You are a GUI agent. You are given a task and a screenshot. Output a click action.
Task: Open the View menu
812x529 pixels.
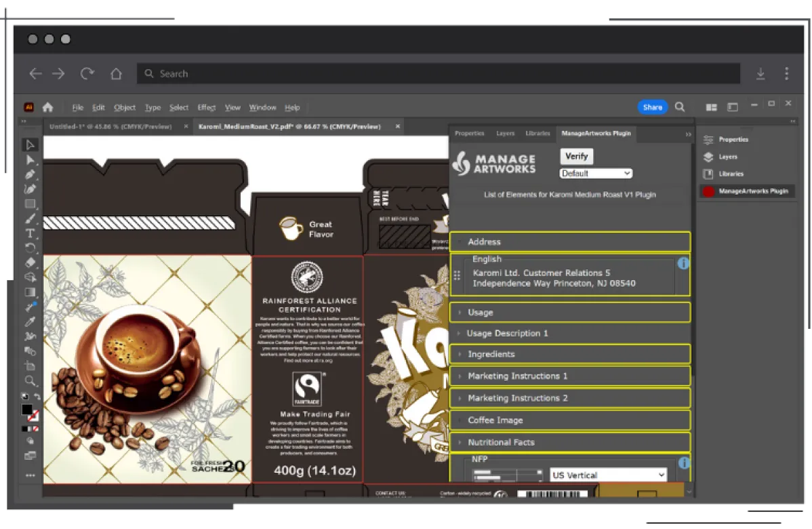click(232, 107)
